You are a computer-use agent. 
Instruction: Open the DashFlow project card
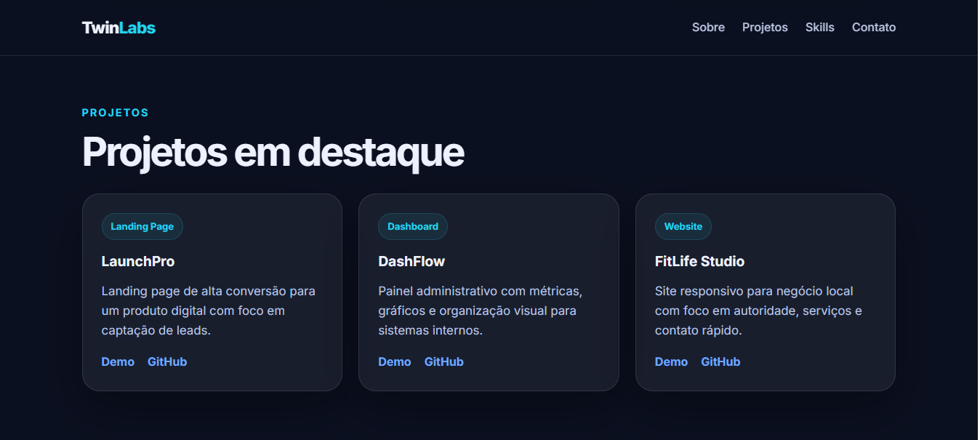489,292
